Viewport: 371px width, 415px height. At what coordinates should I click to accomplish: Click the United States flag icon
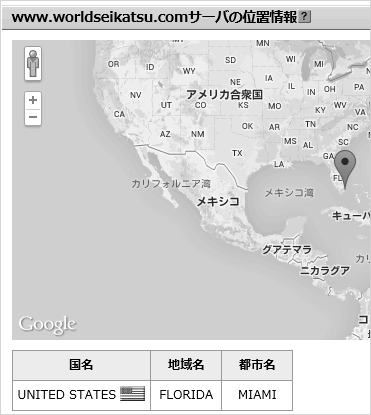[x=132, y=394]
